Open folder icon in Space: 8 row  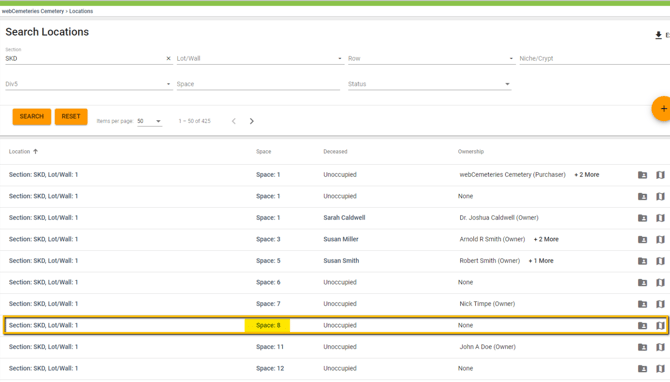[642, 326]
